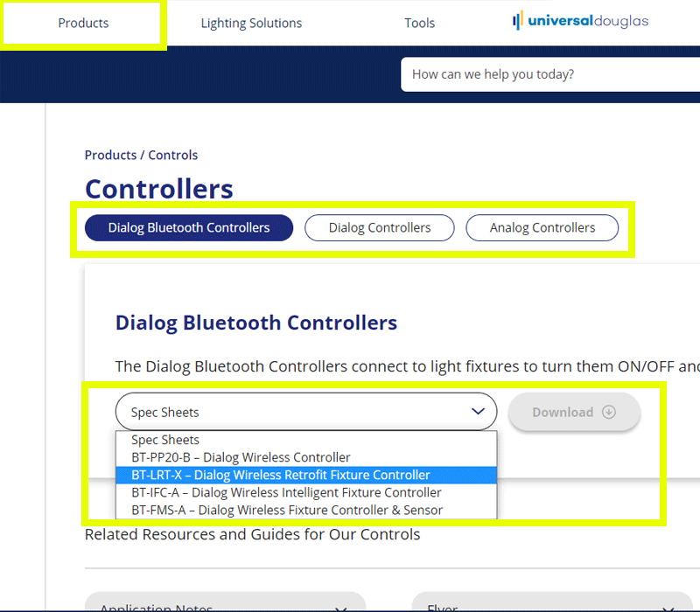
Task: Open the Tools menu
Action: [x=420, y=23]
